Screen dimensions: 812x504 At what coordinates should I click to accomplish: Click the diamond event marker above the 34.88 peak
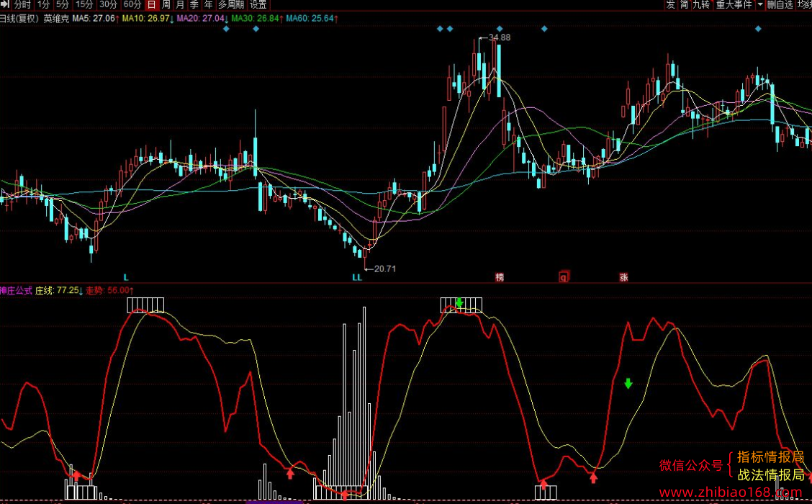click(x=499, y=29)
